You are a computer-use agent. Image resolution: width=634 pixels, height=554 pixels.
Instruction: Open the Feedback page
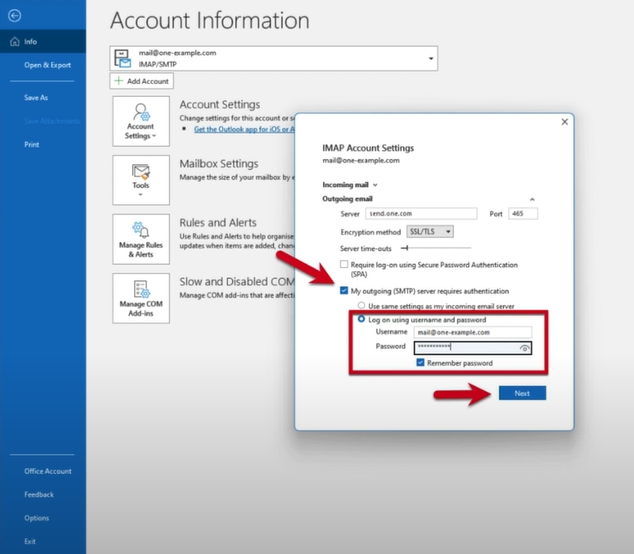(x=39, y=495)
